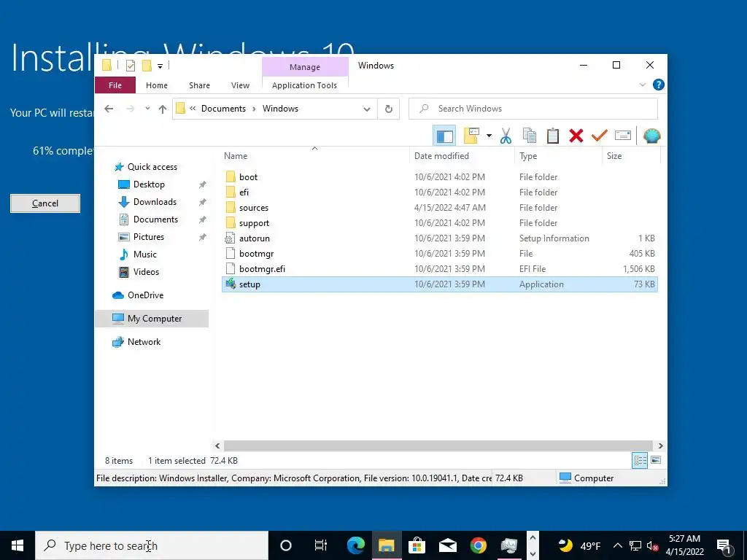This screenshot has height=560, width=747.
Task: Switch to the Home ribbon tab
Action: pyautogui.click(x=157, y=85)
